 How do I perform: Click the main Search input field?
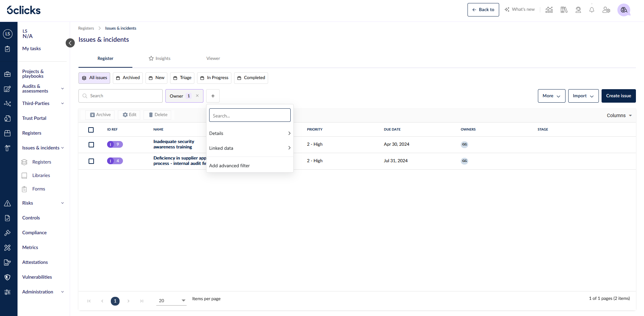point(121,96)
